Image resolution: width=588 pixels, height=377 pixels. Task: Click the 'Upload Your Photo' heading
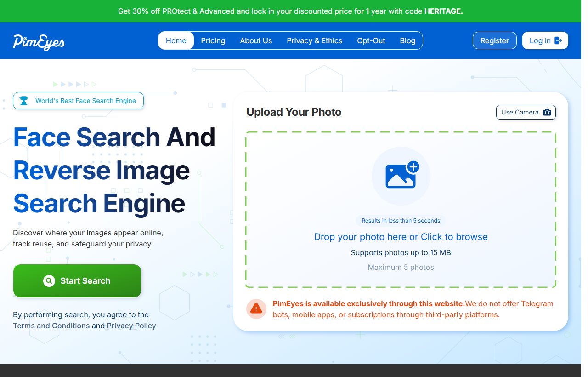tap(294, 112)
